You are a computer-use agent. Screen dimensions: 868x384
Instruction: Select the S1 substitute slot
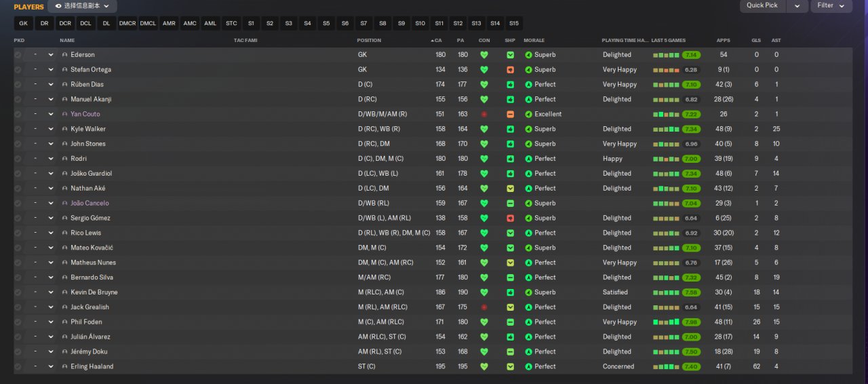coord(252,23)
